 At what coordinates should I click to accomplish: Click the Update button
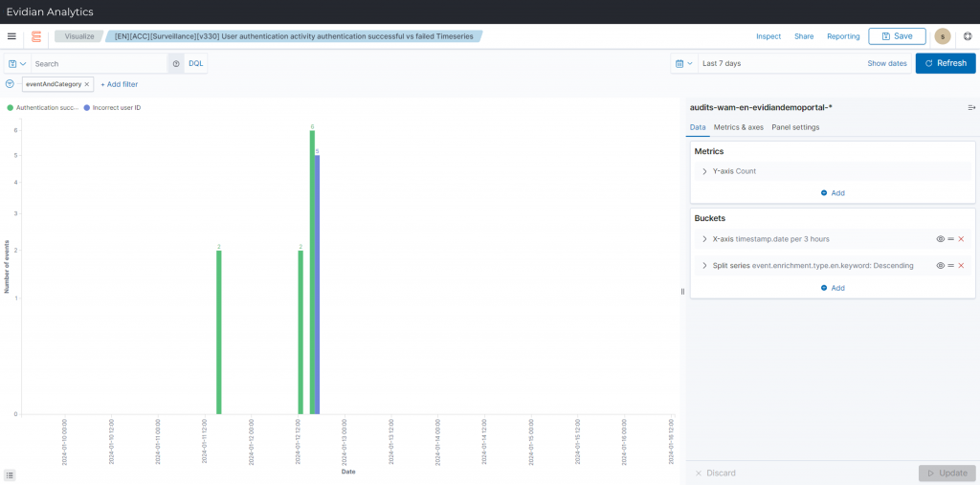pos(947,474)
